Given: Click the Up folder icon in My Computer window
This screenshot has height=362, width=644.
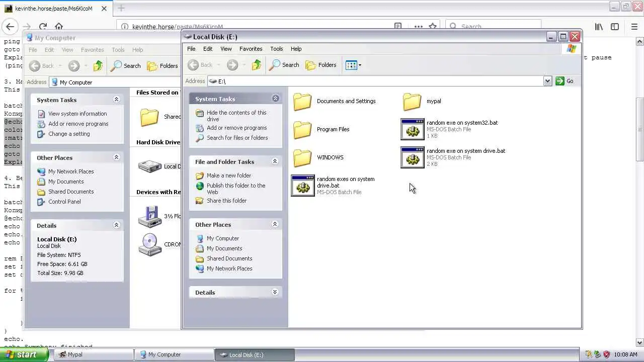Looking at the screenshot, I should click(98, 65).
